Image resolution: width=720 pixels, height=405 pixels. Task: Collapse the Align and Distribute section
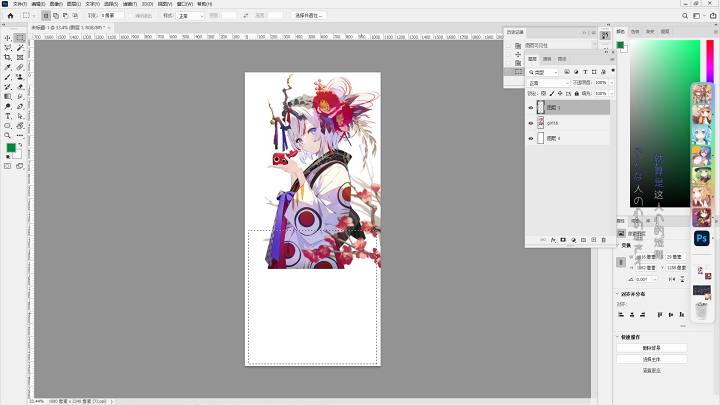618,294
